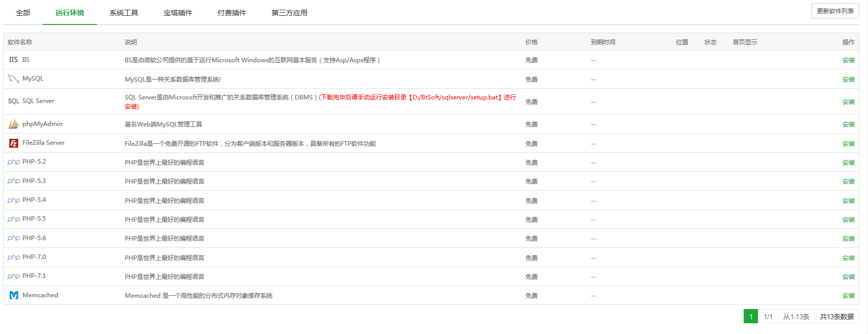Install PHP-5.3 via 安装 link

(x=849, y=182)
